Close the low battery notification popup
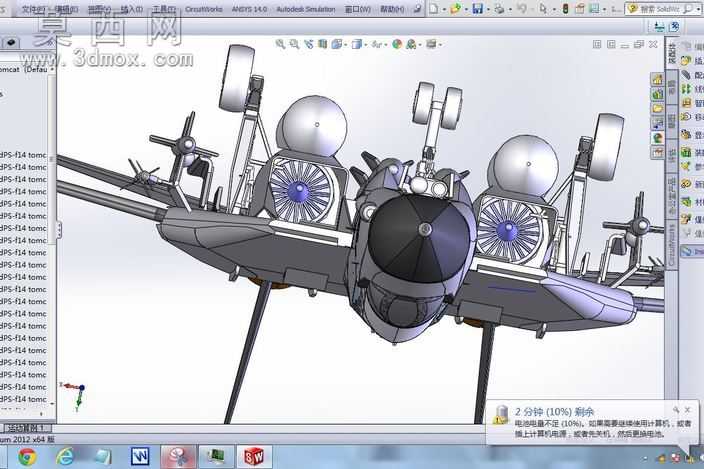Image resolution: width=704 pixels, height=469 pixels. [x=687, y=410]
